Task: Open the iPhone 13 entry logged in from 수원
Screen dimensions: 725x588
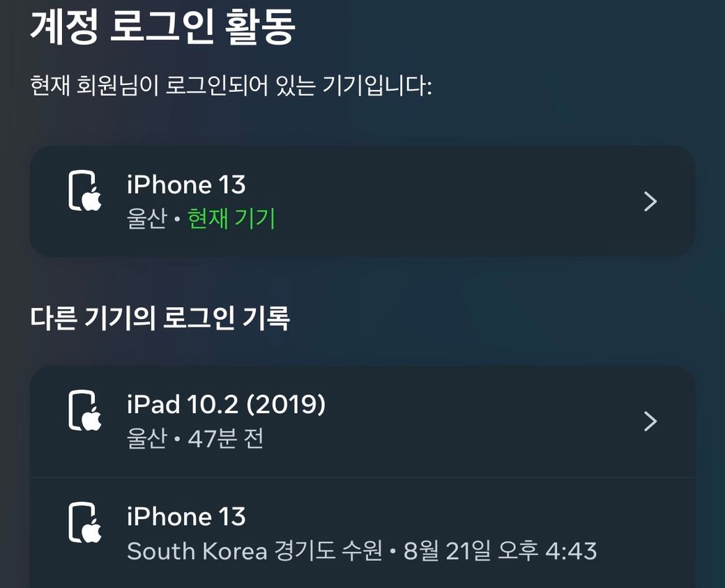Action: (x=362, y=532)
